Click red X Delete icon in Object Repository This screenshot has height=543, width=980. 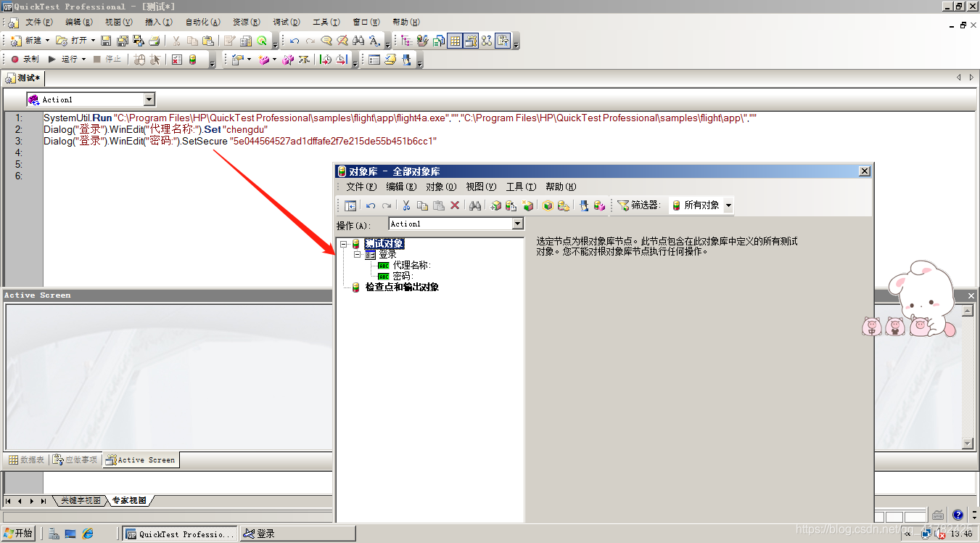point(455,205)
